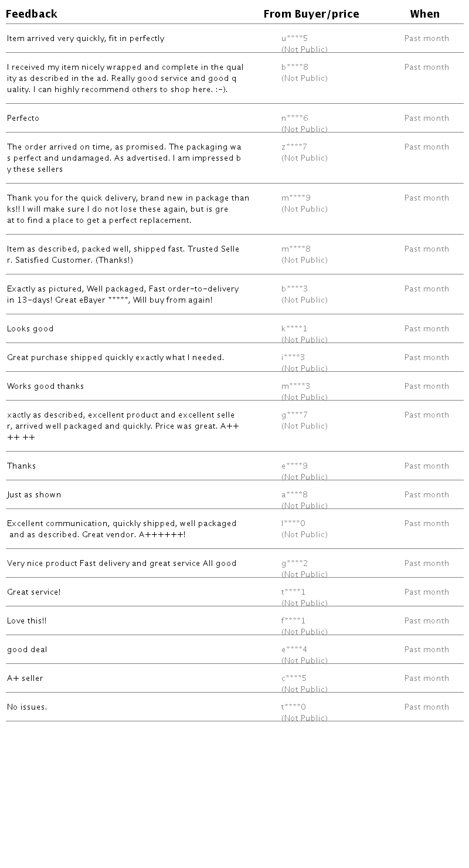Click the 'Works good thanks' comment
This screenshot has height=868, width=469.
click(x=45, y=386)
